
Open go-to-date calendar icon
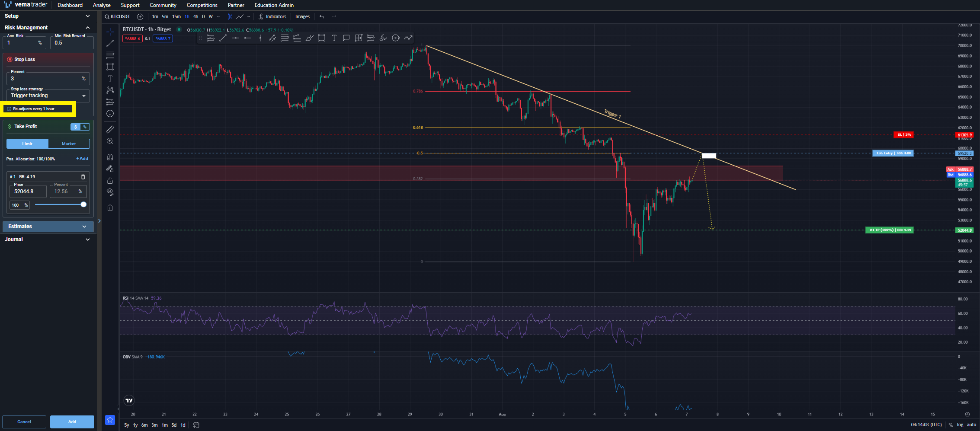[196, 425]
